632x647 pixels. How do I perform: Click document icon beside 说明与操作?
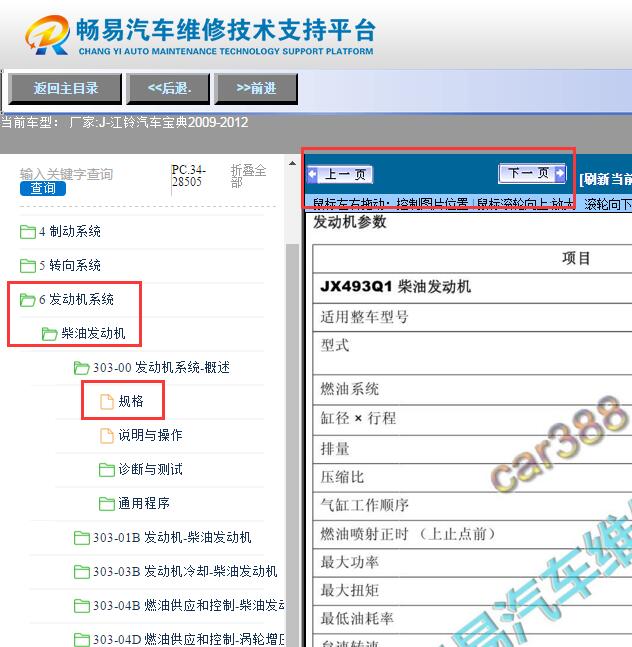point(107,435)
